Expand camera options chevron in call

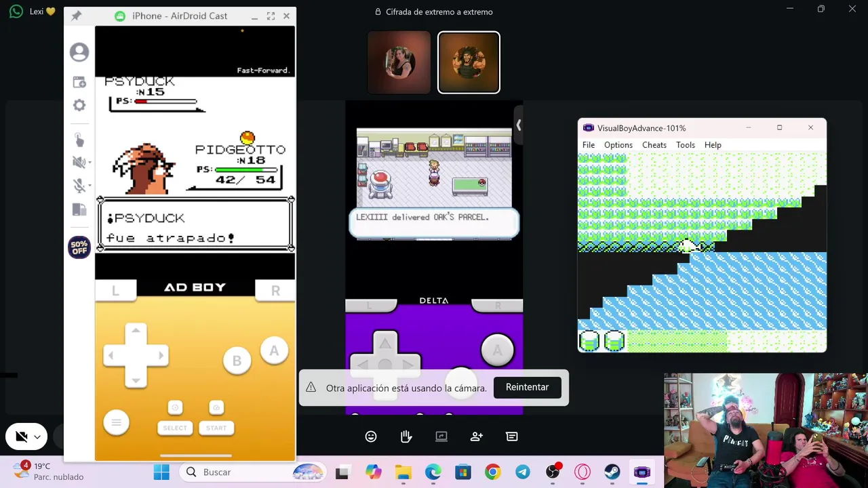tap(37, 438)
